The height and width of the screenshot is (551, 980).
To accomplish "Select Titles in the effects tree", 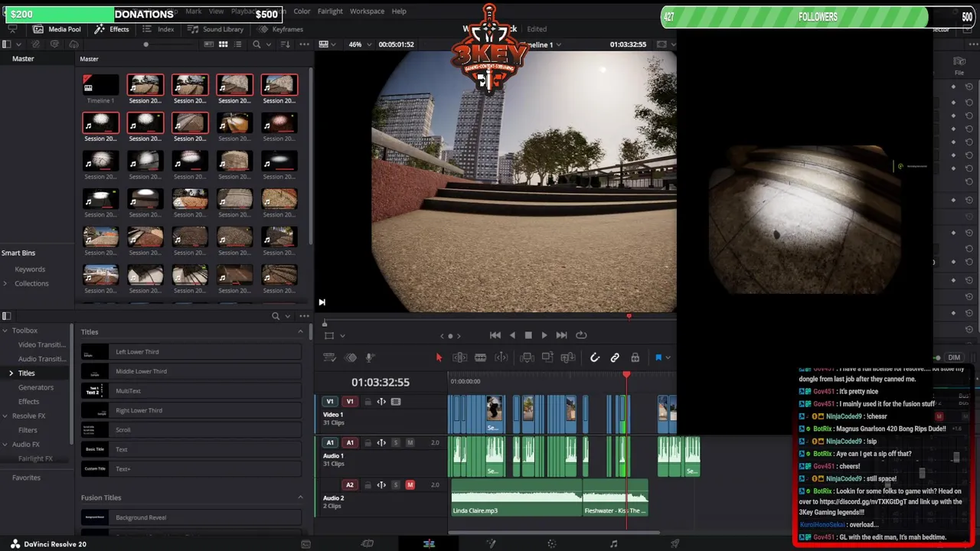I will pyautogui.click(x=27, y=373).
